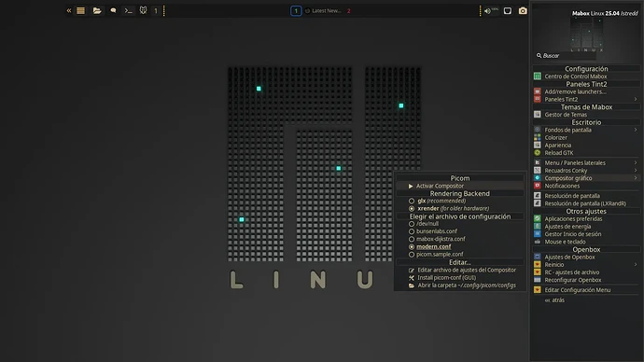This screenshot has width=644, height=362.
Task: Open Add/remove launchers icon
Action: [x=538, y=91]
